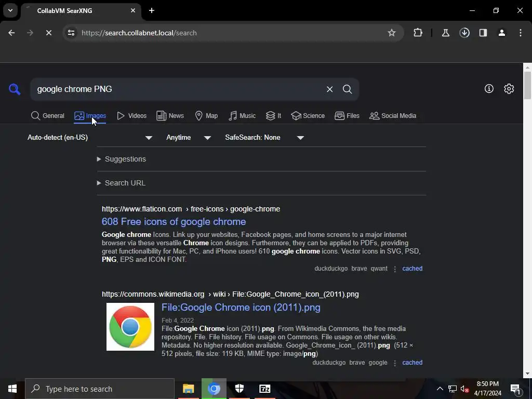
Task: Select the Files category
Action: (x=347, y=116)
